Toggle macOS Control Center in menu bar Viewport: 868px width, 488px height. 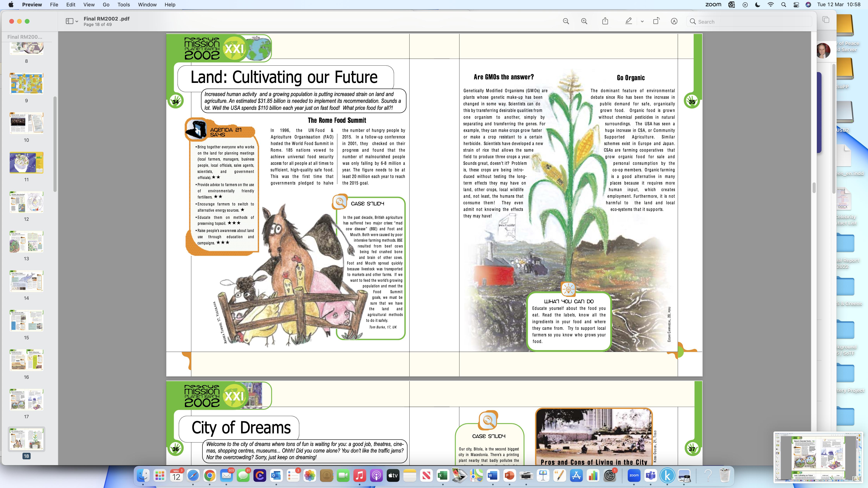tap(796, 5)
